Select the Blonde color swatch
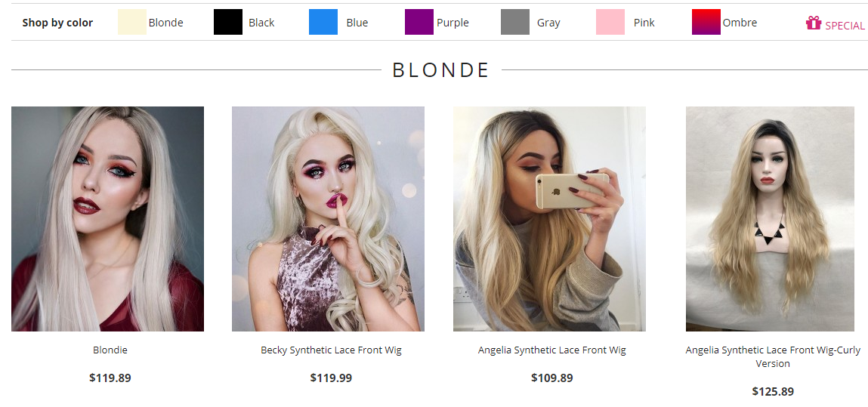The width and height of the screenshot is (868, 407). pos(131,22)
